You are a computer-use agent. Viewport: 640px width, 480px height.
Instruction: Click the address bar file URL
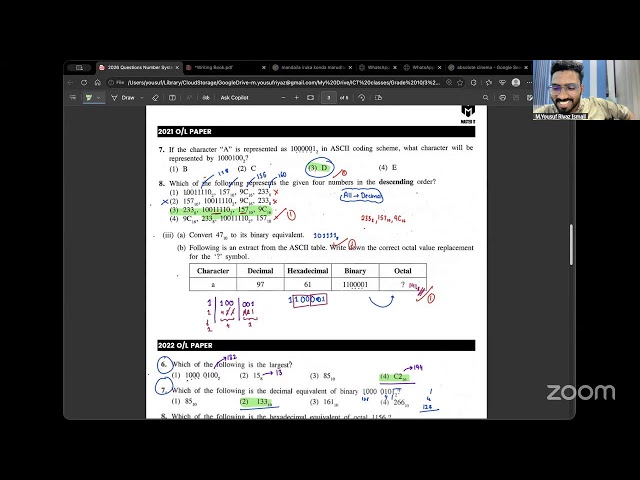tap(284, 82)
